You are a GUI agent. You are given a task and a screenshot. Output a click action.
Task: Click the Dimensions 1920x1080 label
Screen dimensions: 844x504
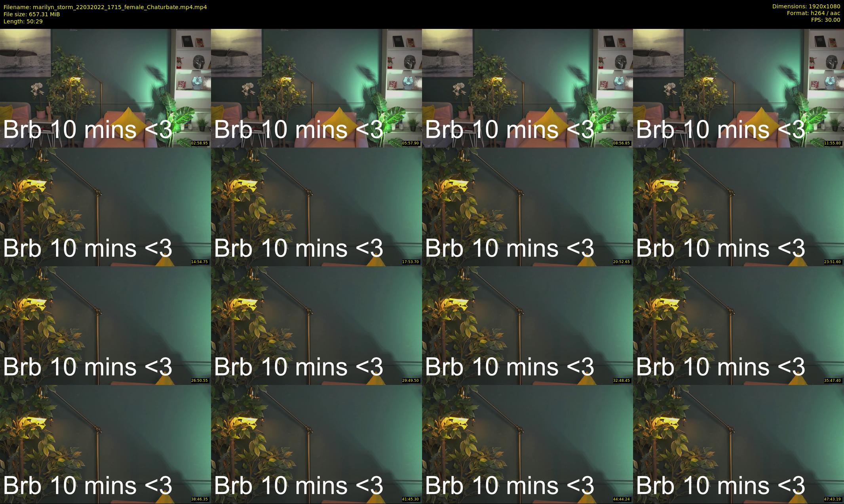806,6
